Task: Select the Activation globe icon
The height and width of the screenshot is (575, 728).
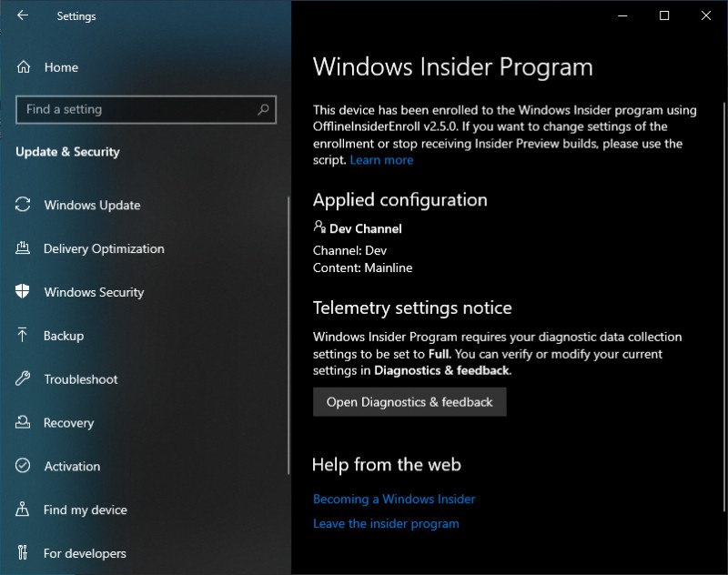Action: point(22,466)
